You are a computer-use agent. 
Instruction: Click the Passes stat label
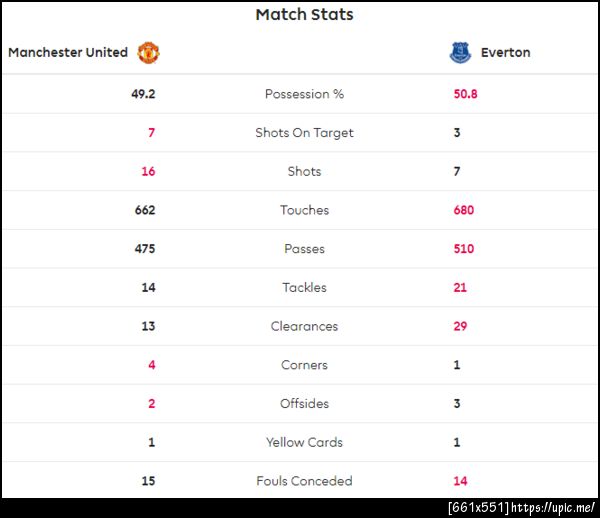304,249
